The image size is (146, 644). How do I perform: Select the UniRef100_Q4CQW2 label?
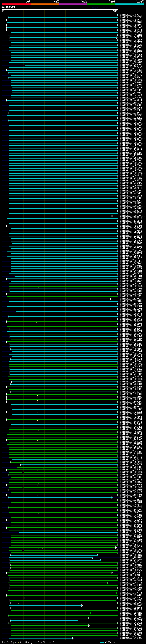click(131, 289)
